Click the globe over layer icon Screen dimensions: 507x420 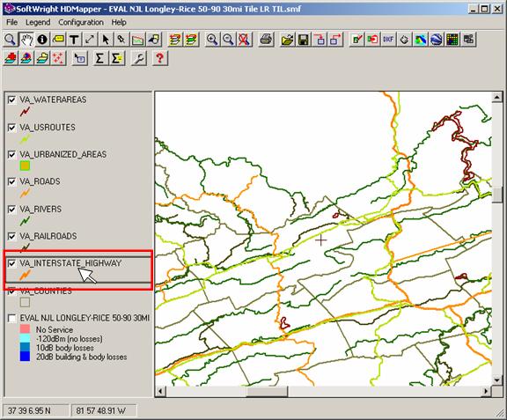click(26, 58)
